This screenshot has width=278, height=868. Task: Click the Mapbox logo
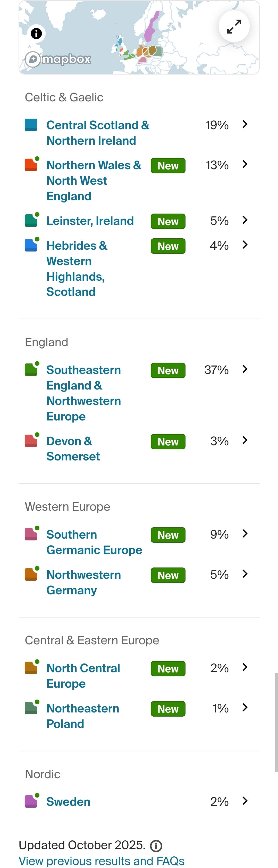tap(58, 59)
